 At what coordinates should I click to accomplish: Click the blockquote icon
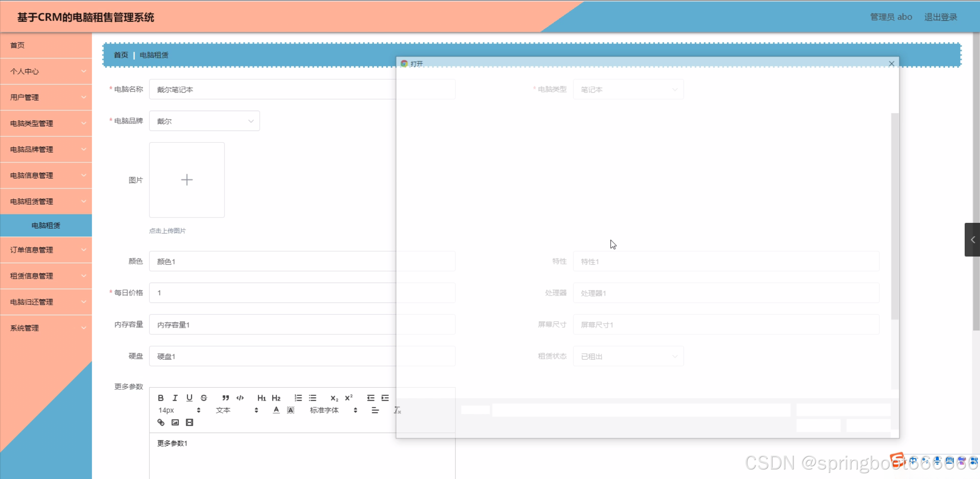click(226, 398)
